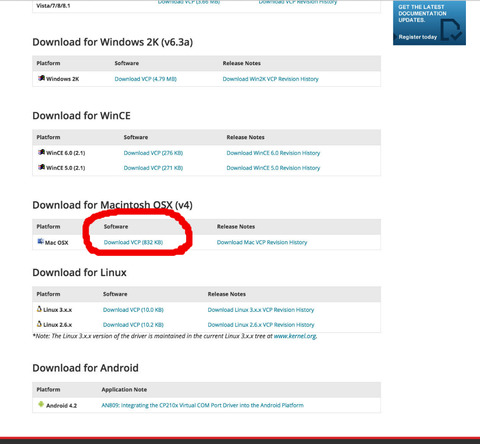Click the Mac OSX platform icon
This screenshot has height=444, width=480.
tap(41, 241)
